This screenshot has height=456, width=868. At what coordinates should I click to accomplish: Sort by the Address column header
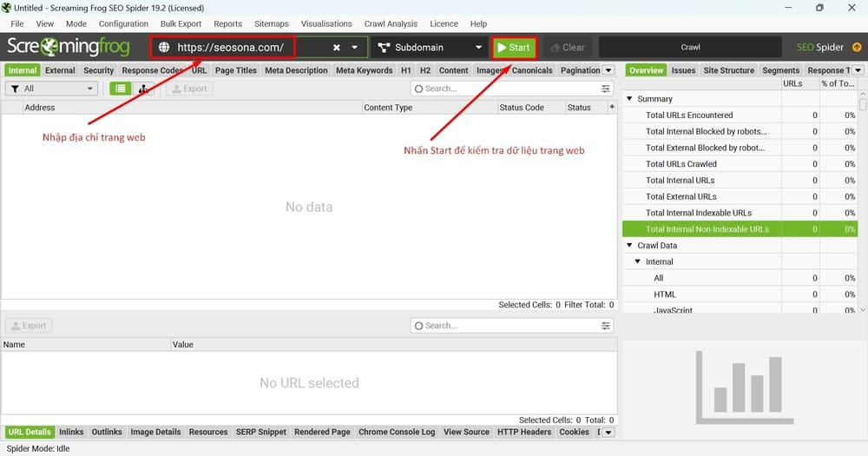192,108
